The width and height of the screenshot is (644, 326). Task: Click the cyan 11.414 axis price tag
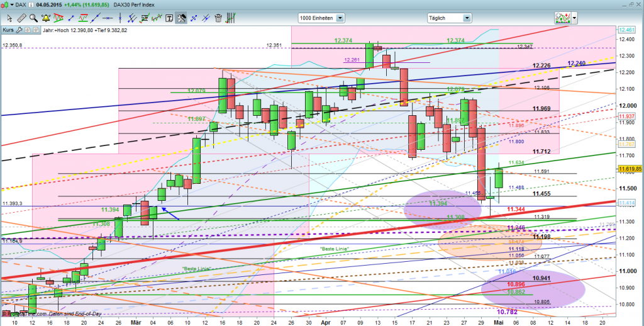tap(626, 203)
